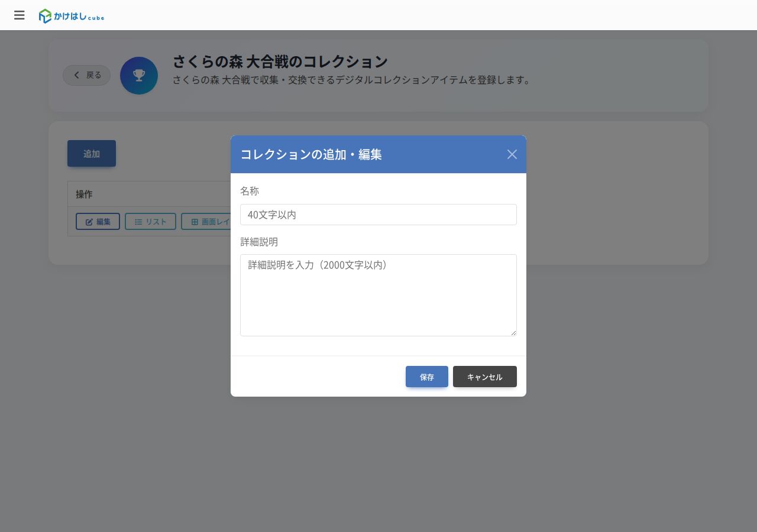Click the かけはし cube logo
Screen dimensions: 757x532
pyautogui.click(x=72, y=16)
